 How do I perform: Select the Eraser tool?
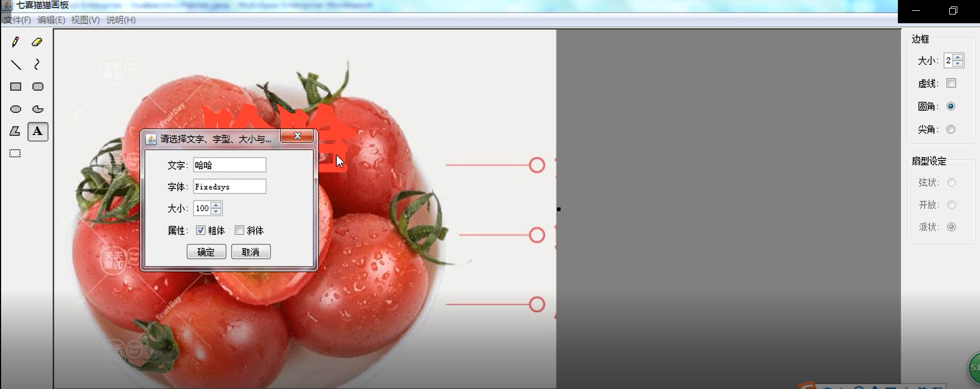pos(37,42)
